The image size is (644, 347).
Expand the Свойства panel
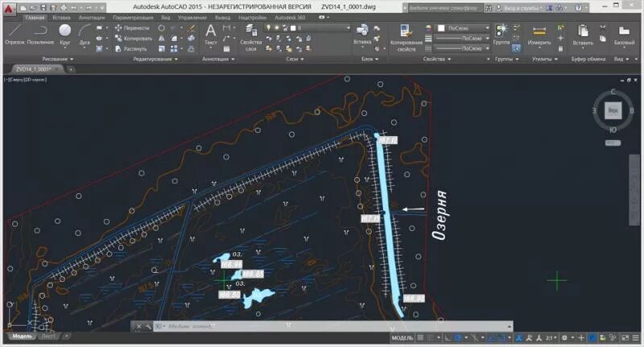pyautogui.click(x=436, y=59)
